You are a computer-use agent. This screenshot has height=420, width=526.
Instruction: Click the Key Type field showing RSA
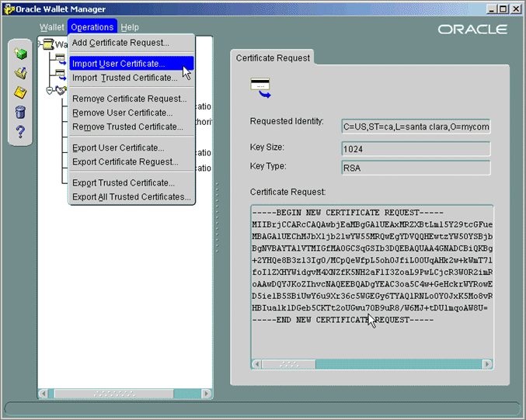[416, 168]
